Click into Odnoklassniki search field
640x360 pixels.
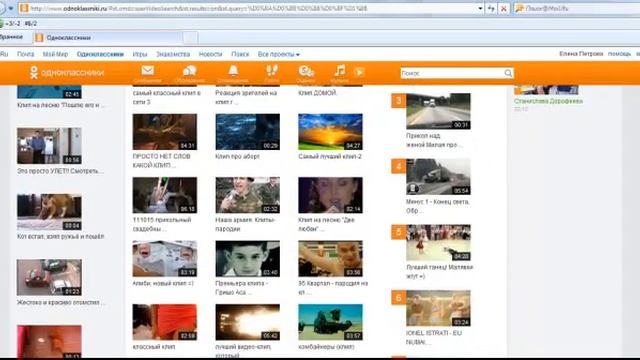[x=452, y=73]
